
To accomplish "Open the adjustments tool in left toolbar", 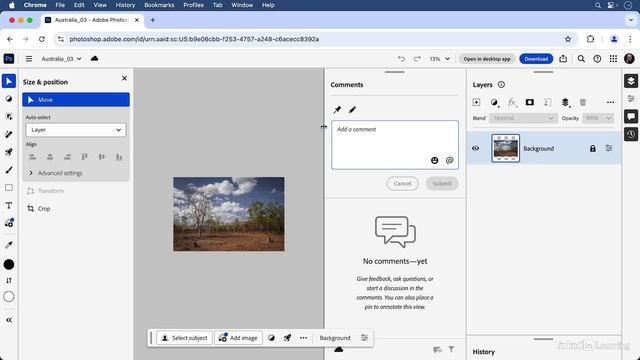I will click(9, 99).
